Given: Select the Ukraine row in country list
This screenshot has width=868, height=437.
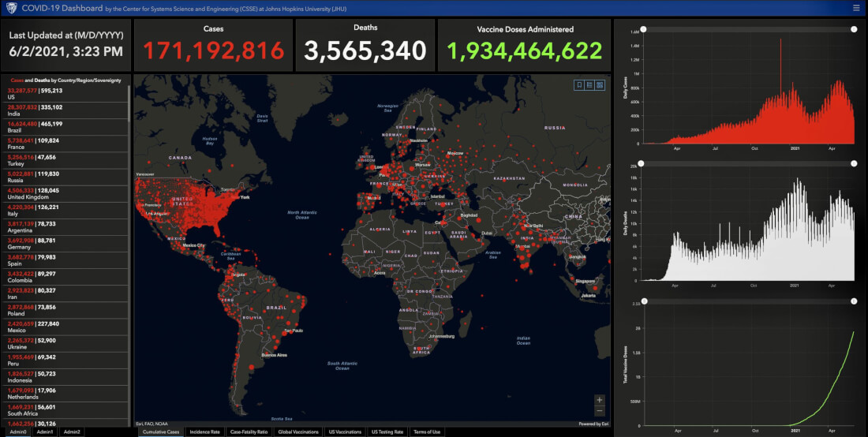Looking at the screenshot, I should click(65, 343).
